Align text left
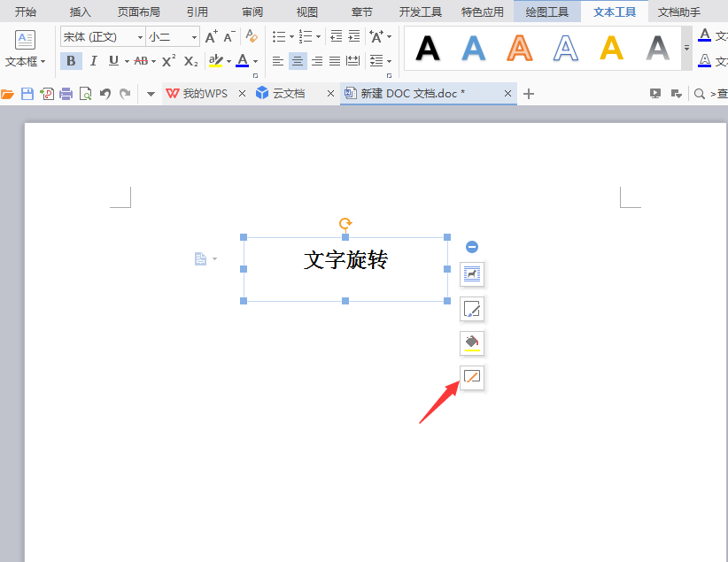 (277, 61)
